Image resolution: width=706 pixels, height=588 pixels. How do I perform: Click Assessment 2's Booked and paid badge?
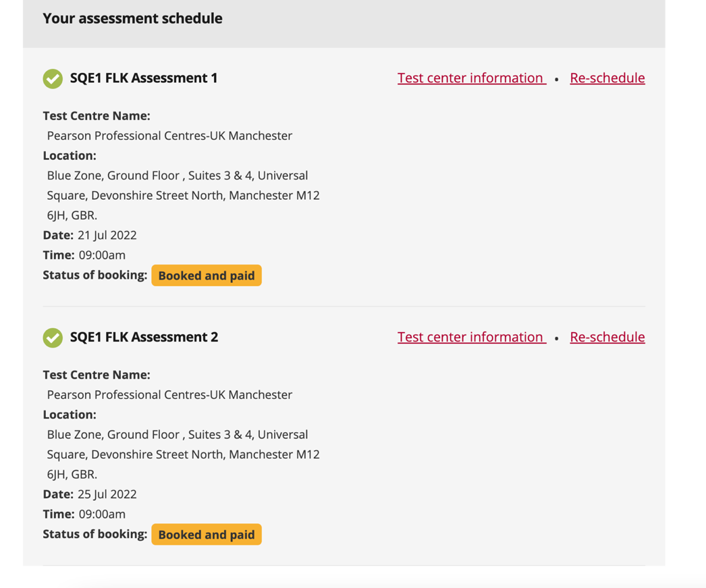(206, 535)
